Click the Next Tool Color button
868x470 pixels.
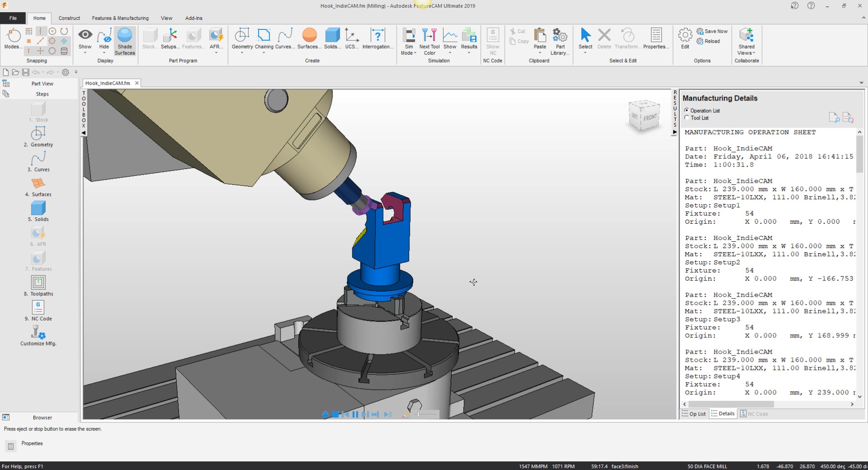click(x=429, y=41)
